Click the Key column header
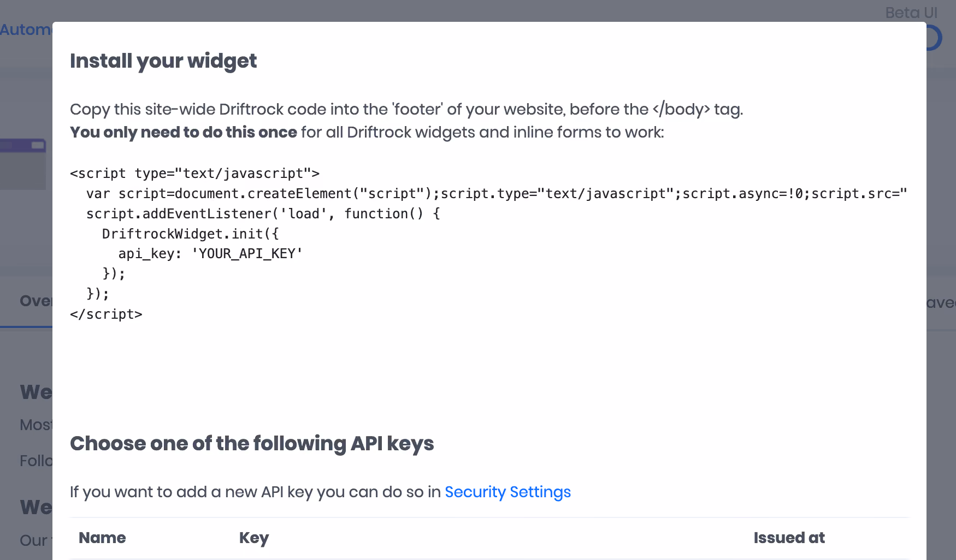956x560 pixels. [254, 538]
